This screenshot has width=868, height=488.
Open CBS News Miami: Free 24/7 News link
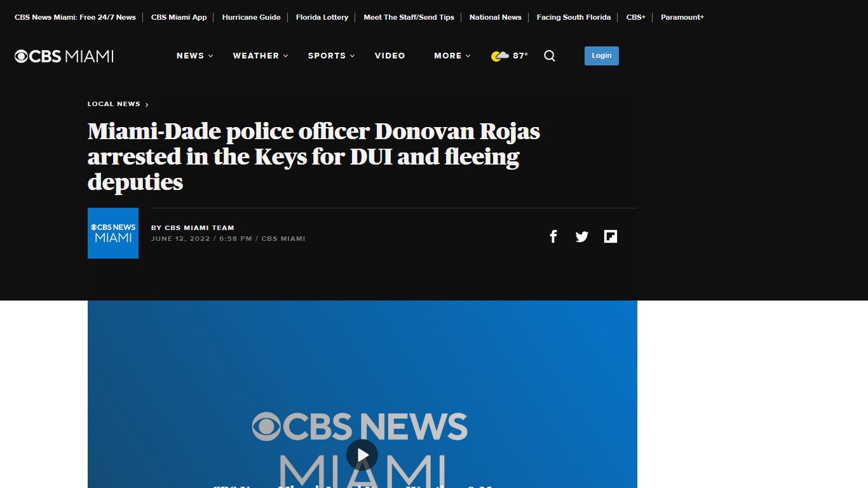(x=75, y=17)
